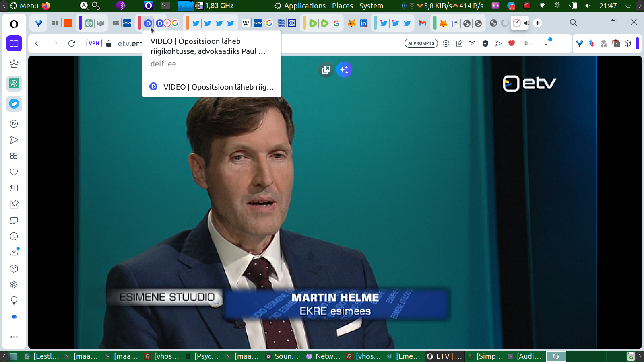644x362 pixels.
Task: Click the AI PROMPTS button
Action: click(x=421, y=43)
